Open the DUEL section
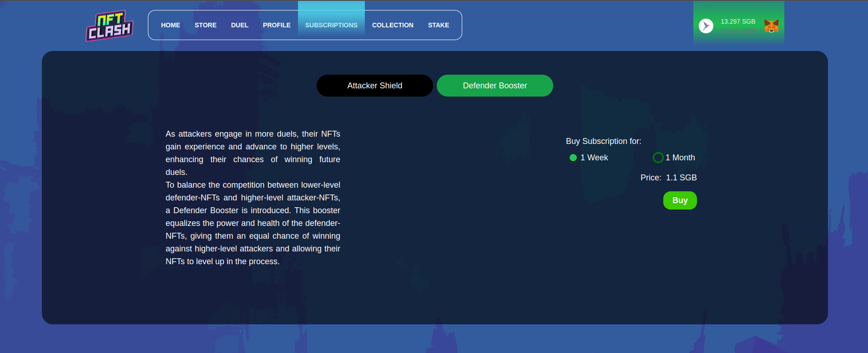Viewport: 868px width, 353px height. pyautogui.click(x=240, y=25)
